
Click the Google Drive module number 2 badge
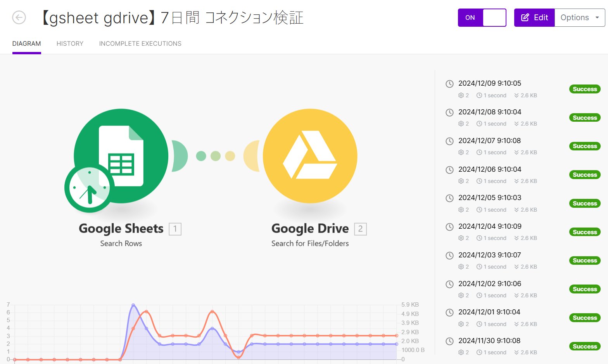click(x=360, y=229)
